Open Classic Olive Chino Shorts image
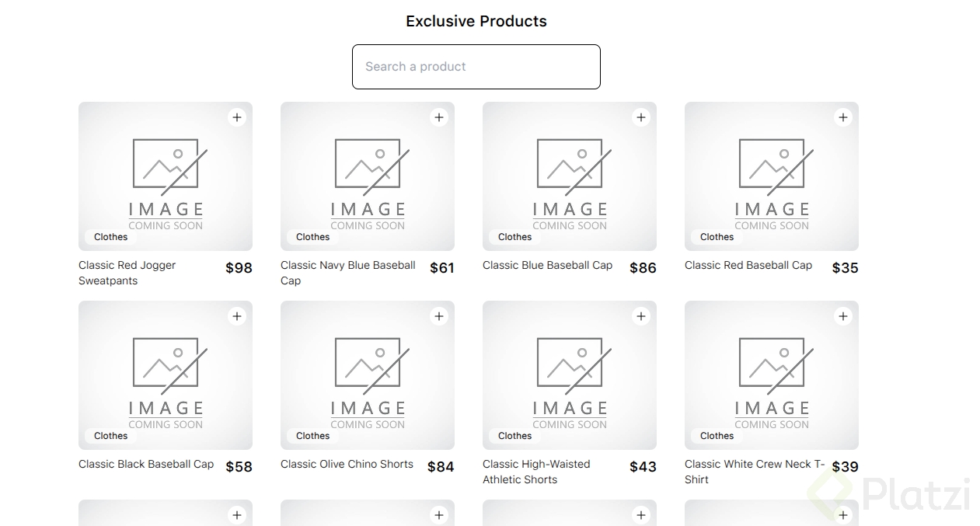The image size is (980, 526). point(368,375)
